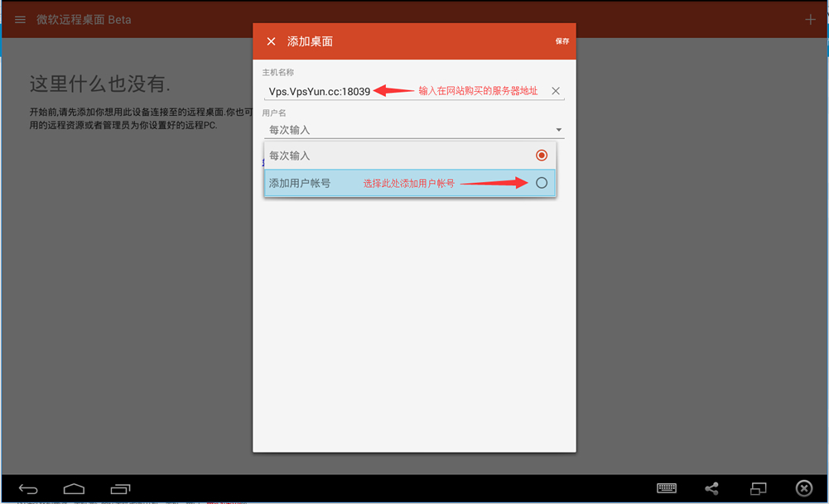Select the 添加用户帐号 radio button
The height and width of the screenshot is (504, 829).
pyautogui.click(x=542, y=183)
